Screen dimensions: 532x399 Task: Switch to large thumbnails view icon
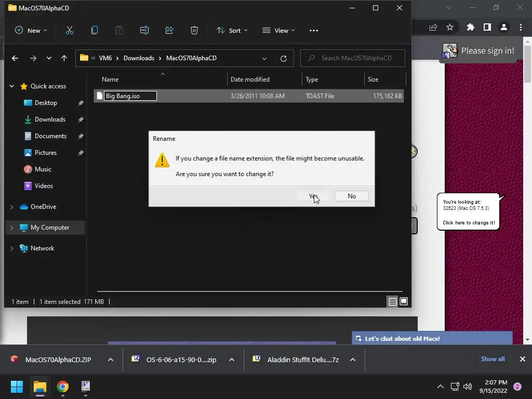coord(404,301)
